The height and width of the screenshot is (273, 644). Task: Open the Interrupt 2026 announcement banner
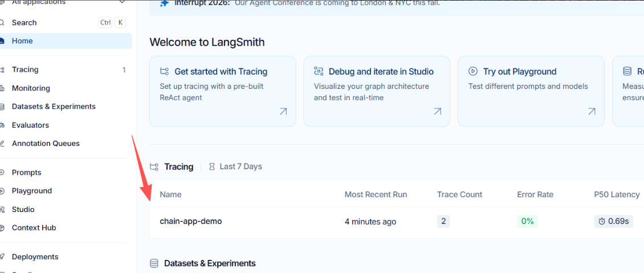pyautogui.click(x=397, y=8)
